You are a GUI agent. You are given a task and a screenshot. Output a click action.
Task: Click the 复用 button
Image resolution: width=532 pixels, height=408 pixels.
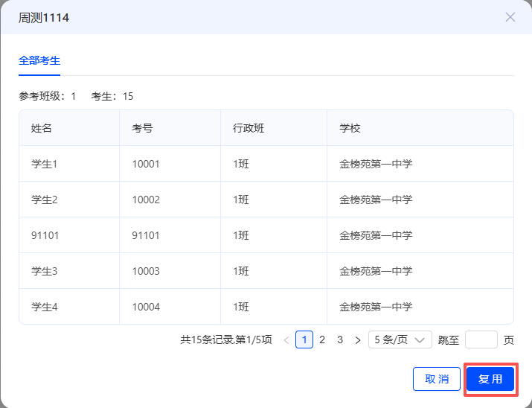pos(490,379)
